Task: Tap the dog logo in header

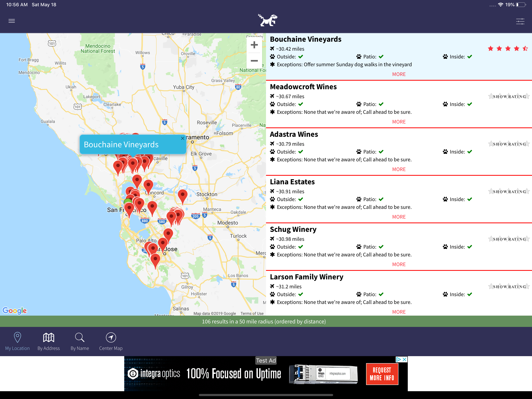Action: [268, 20]
